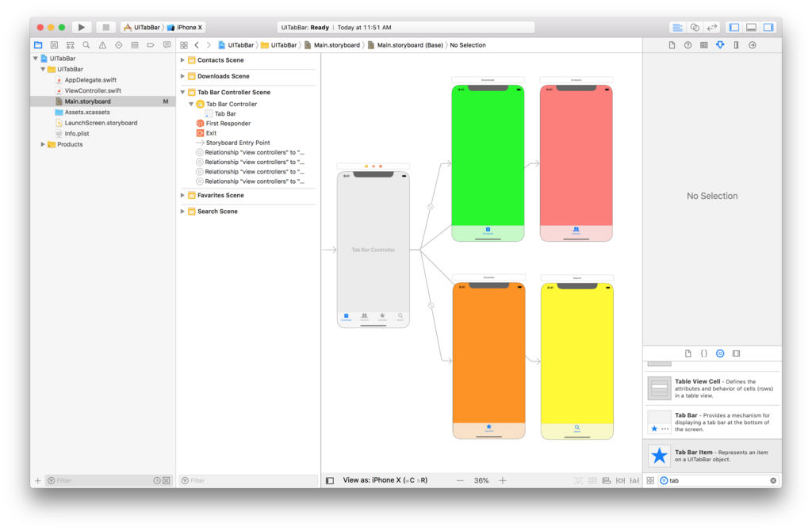Select the orange Favarites scene
Image resolution: width=812 pixels, height=531 pixels.
[x=488, y=361]
